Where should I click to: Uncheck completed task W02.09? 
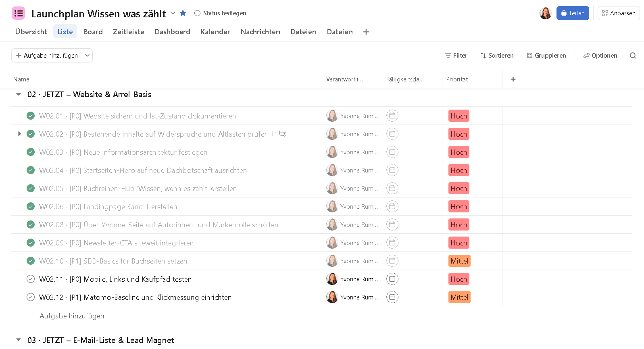pyautogui.click(x=31, y=243)
